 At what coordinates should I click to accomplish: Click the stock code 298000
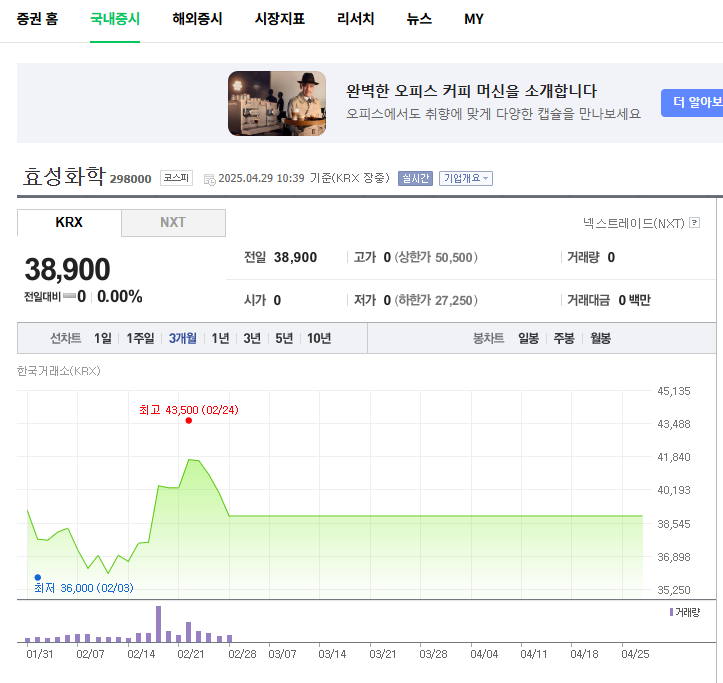130,179
